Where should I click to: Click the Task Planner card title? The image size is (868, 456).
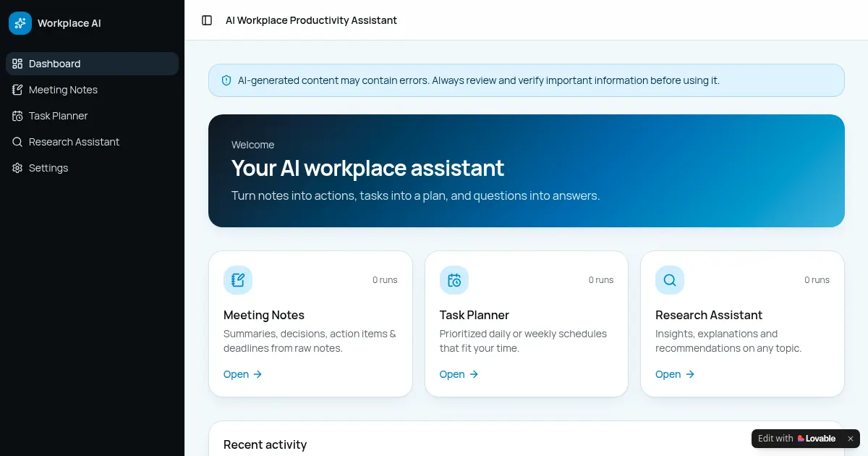coord(475,315)
